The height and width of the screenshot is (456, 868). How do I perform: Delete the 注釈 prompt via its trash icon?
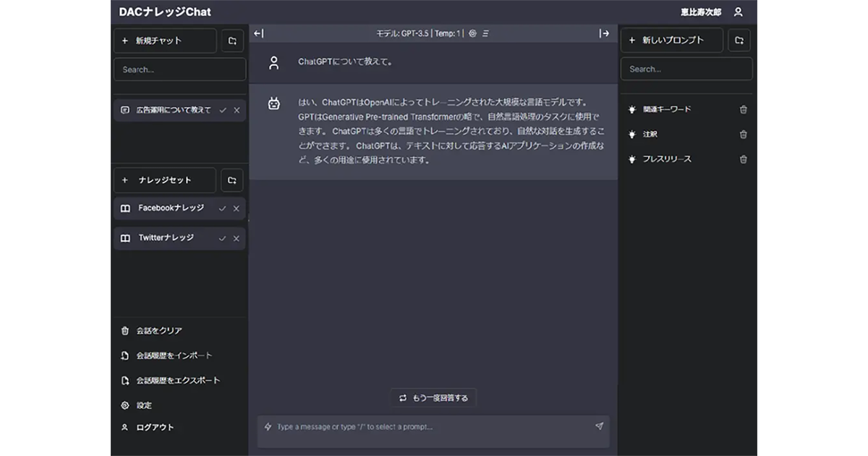point(743,134)
